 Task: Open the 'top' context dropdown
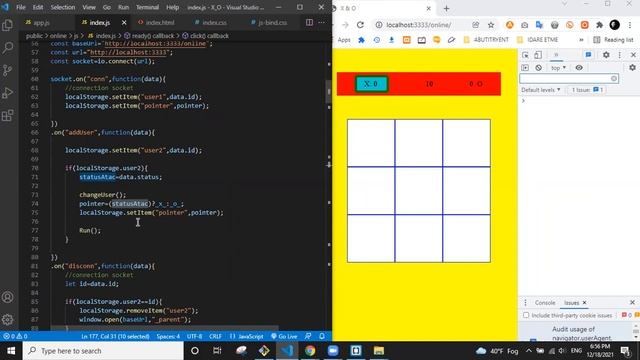pos(558,68)
